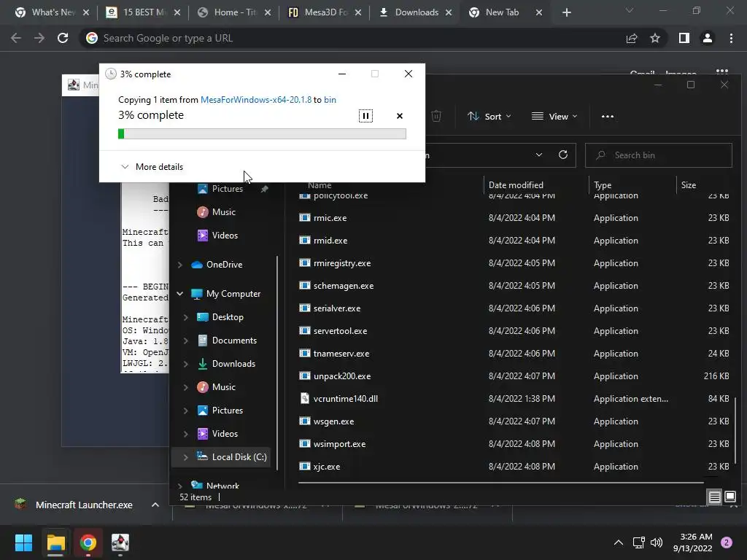Share this page icon in Chrome omnibox
Viewport: 747px width, 560px height.
pyautogui.click(x=632, y=38)
